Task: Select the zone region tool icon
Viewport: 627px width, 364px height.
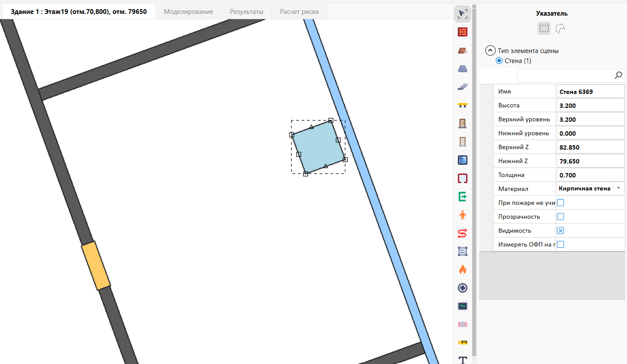Action: tap(463, 251)
